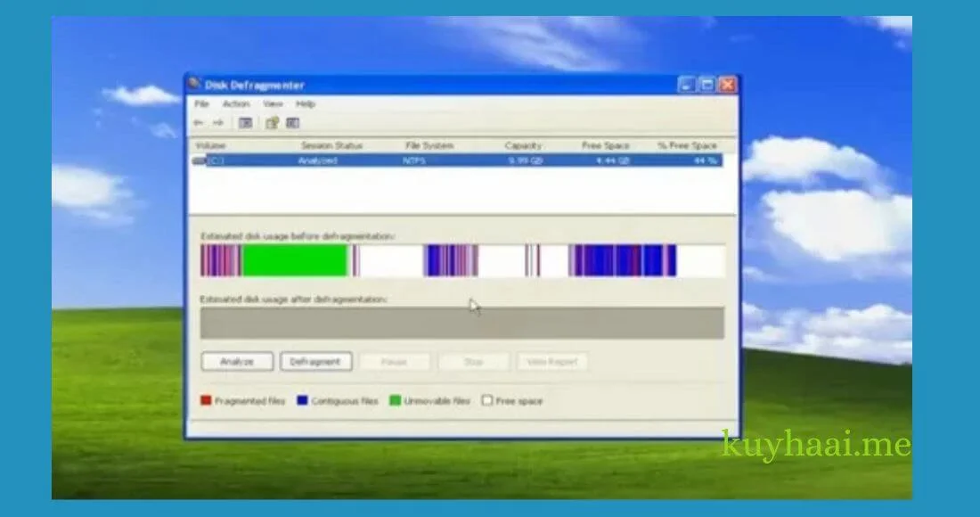Image resolution: width=980 pixels, height=517 pixels.
Task: Sort by the Volume column header
Action: [x=210, y=145]
